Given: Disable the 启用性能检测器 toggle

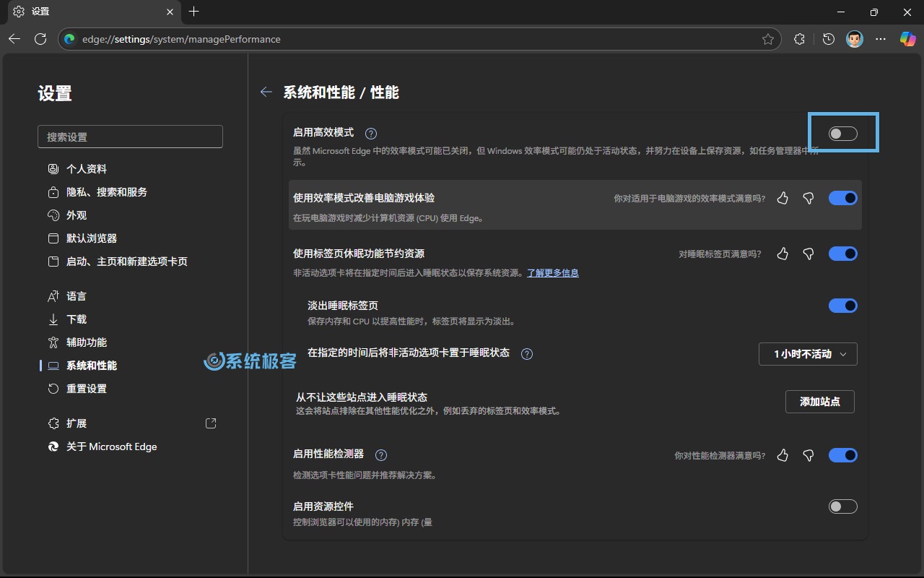Looking at the screenshot, I should click(842, 455).
